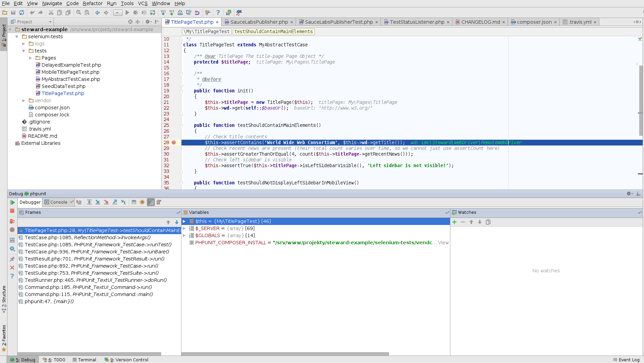
Task: Open the Refactor menu
Action: (x=92, y=3)
